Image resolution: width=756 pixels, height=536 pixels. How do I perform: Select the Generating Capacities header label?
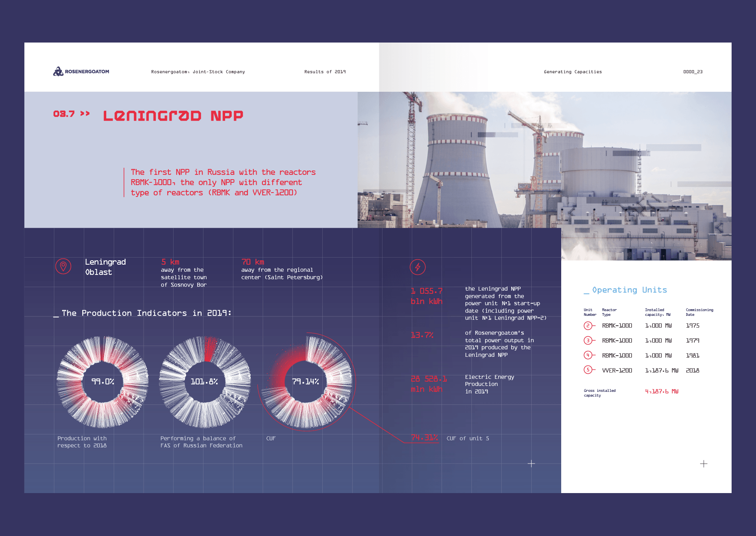point(573,72)
